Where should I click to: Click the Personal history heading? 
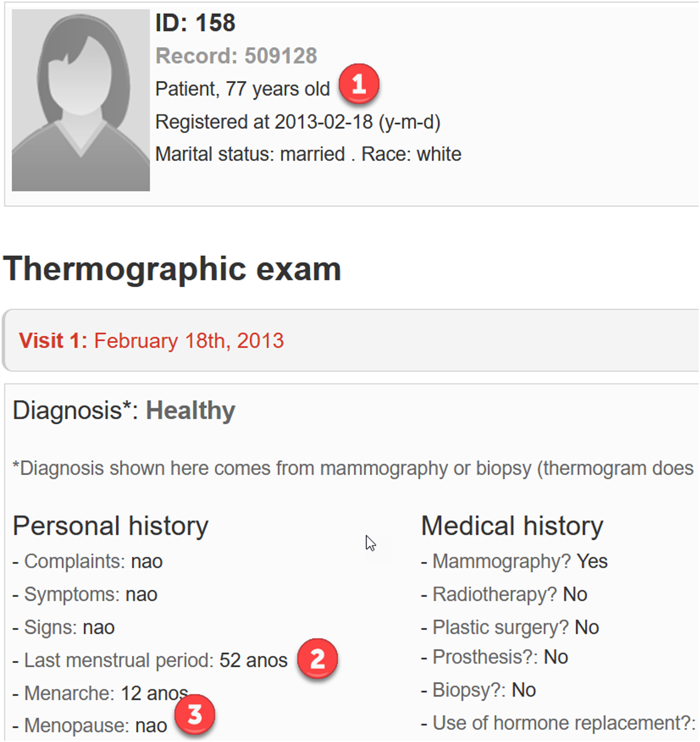point(110,526)
